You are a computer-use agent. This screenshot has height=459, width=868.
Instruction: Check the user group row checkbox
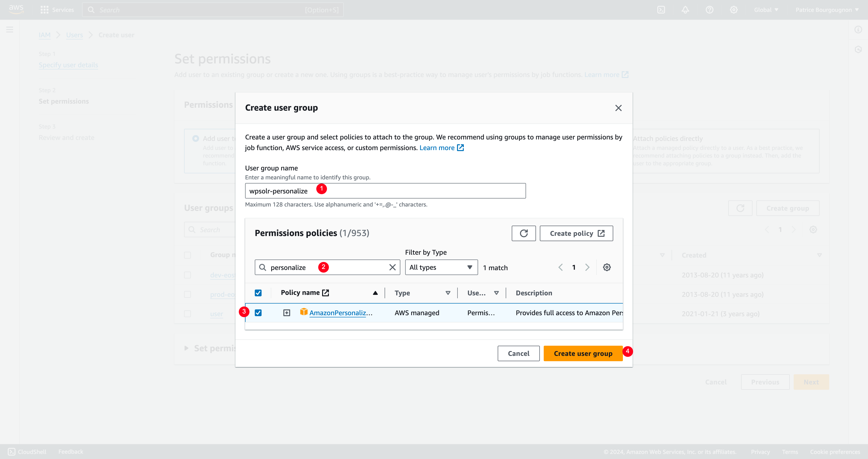point(187,314)
